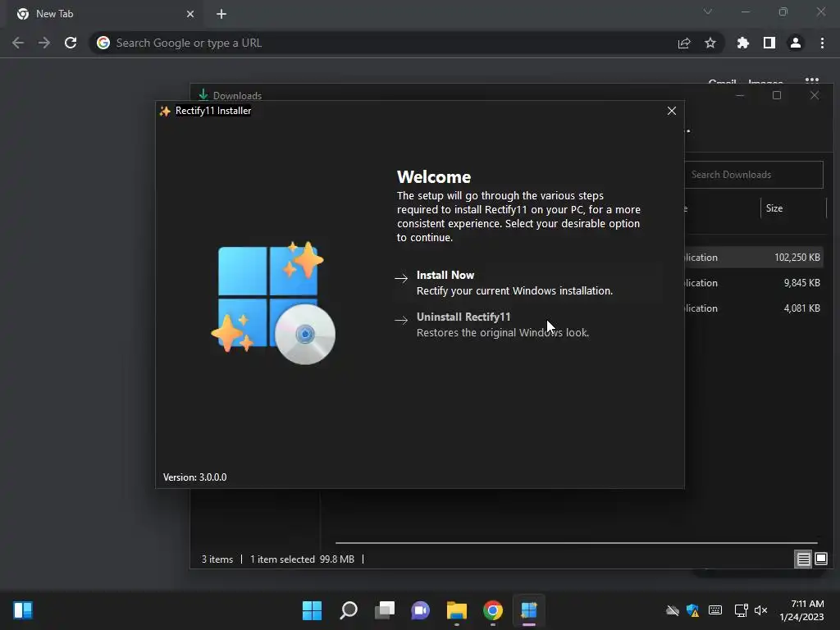This screenshot has width=840, height=630.
Task: Select the 4,081 KB file row
Action: [756, 308]
